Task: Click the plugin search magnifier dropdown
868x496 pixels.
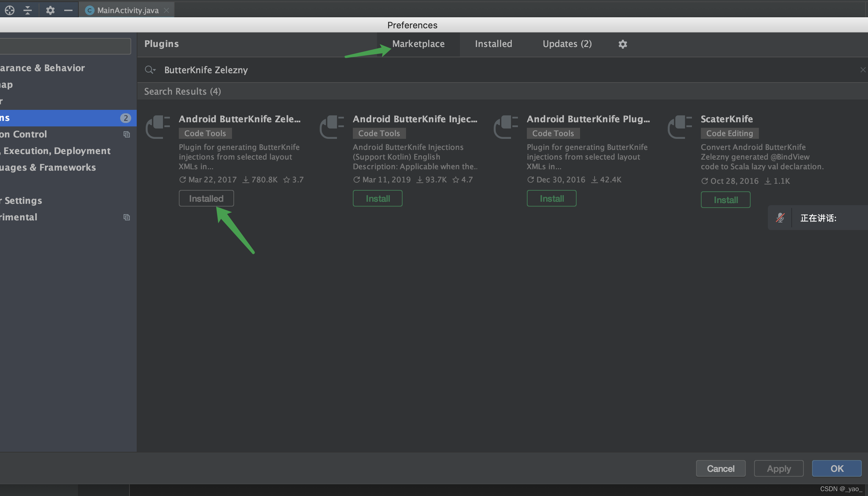Action: pos(150,70)
